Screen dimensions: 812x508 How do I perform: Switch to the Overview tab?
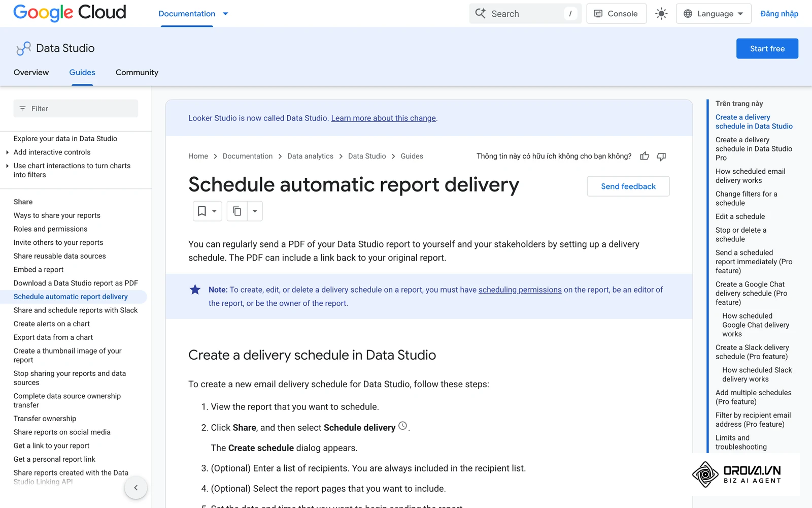click(31, 73)
